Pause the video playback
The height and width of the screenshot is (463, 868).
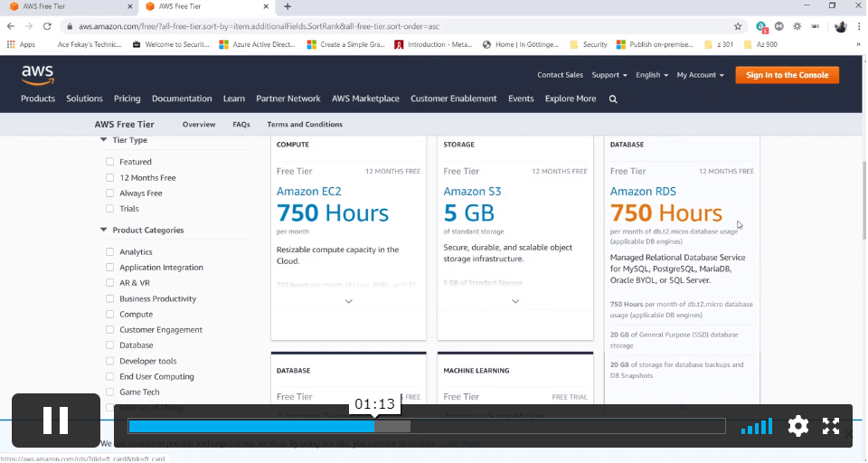(x=56, y=420)
